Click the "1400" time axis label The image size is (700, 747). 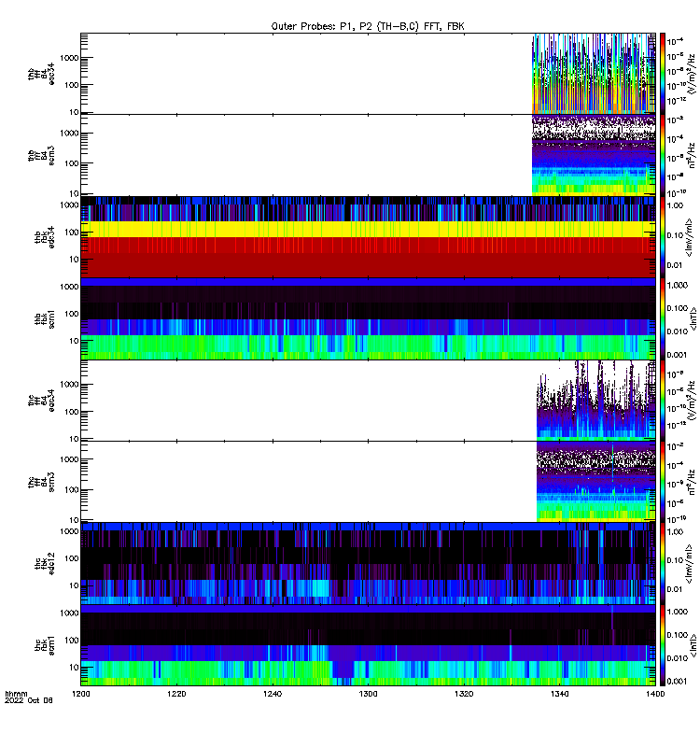[x=655, y=694]
